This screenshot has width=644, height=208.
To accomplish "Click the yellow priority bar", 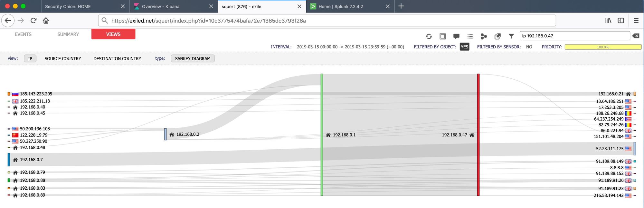I will [603, 47].
